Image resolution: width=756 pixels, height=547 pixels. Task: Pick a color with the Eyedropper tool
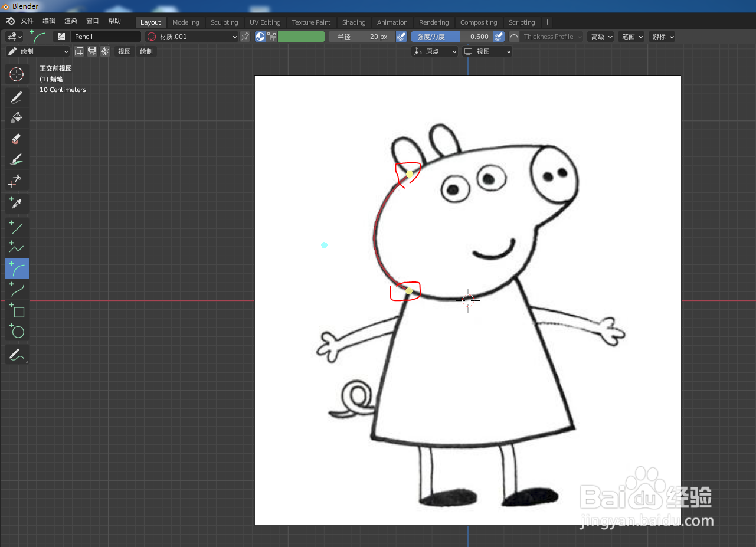pyautogui.click(x=17, y=203)
